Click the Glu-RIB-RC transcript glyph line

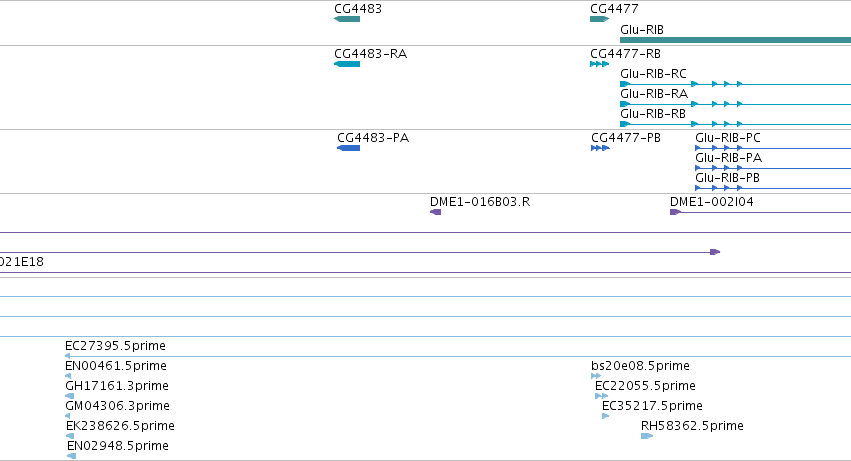click(x=735, y=84)
